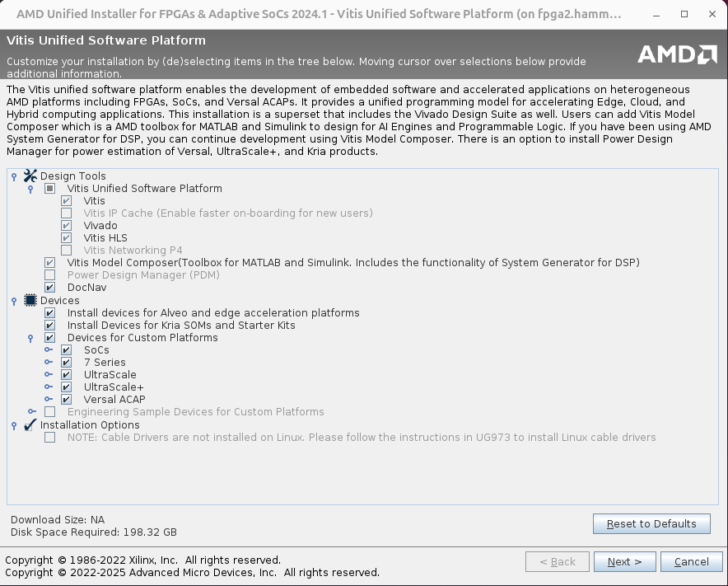Click the Design Tools wrench icon
Image resolution: width=728 pixels, height=586 pixels.
tap(30, 176)
